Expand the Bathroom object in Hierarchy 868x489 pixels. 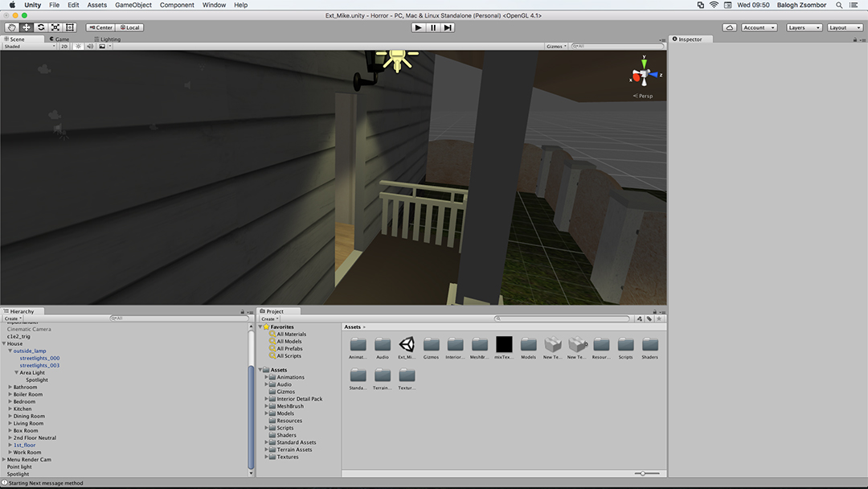tap(10, 388)
